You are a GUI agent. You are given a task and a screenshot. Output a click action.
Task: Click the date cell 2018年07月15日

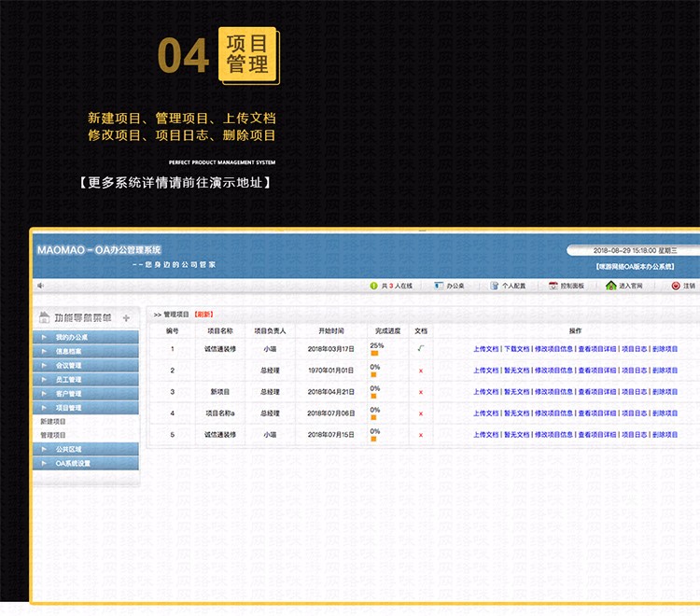click(330, 434)
